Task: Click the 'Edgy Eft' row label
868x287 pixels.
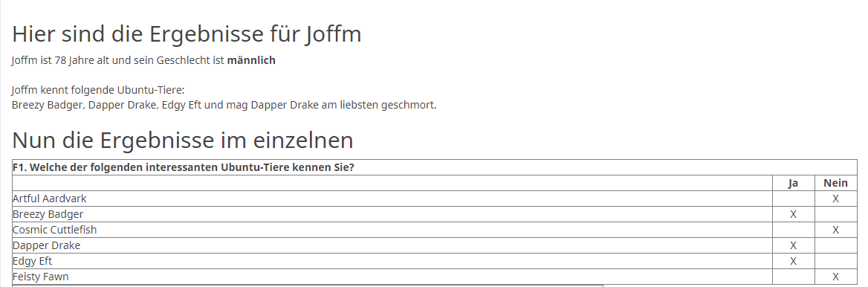Action: pyautogui.click(x=33, y=261)
